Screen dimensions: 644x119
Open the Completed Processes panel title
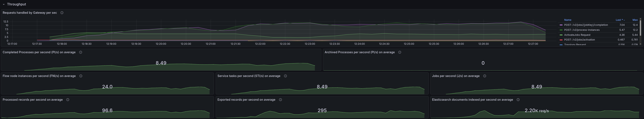click(39, 52)
